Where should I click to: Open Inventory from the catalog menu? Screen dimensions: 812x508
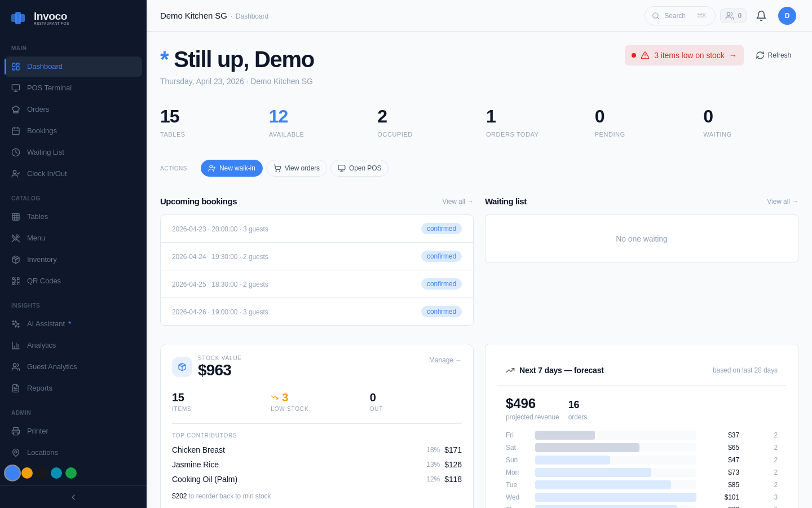41,259
